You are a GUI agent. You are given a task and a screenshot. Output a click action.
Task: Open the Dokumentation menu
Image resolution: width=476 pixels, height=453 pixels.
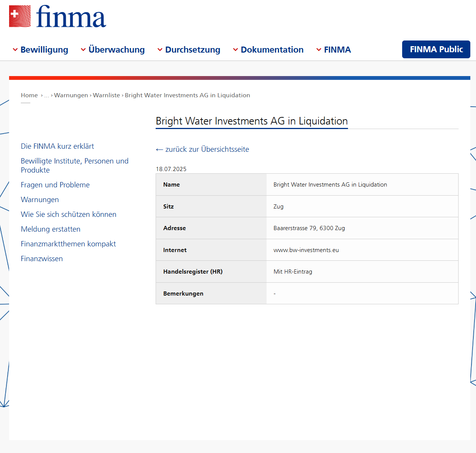(272, 50)
